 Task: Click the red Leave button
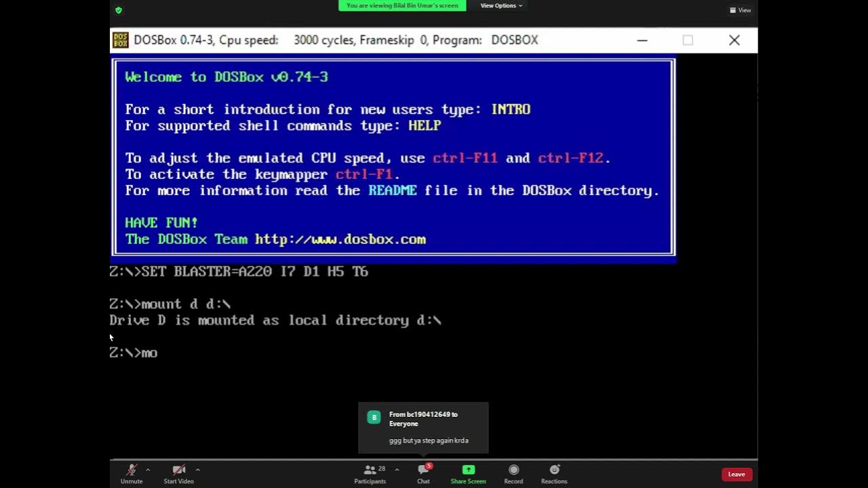pos(737,474)
